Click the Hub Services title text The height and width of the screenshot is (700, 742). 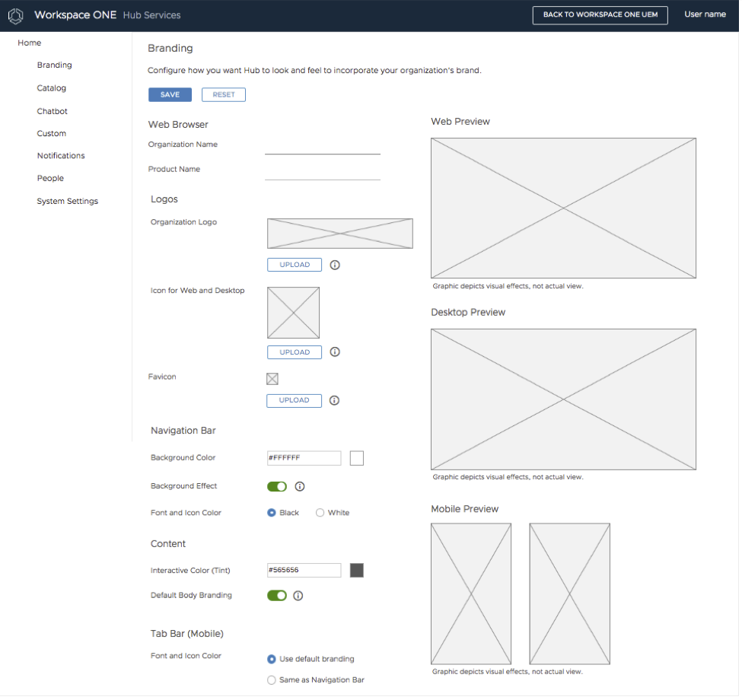(x=152, y=16)
